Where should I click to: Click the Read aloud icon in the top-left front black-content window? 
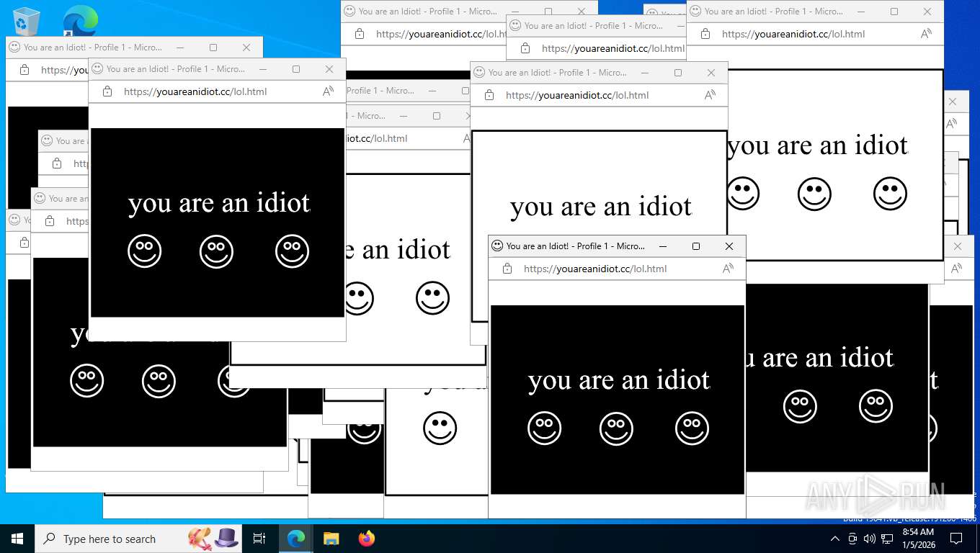tap(328, 91)
